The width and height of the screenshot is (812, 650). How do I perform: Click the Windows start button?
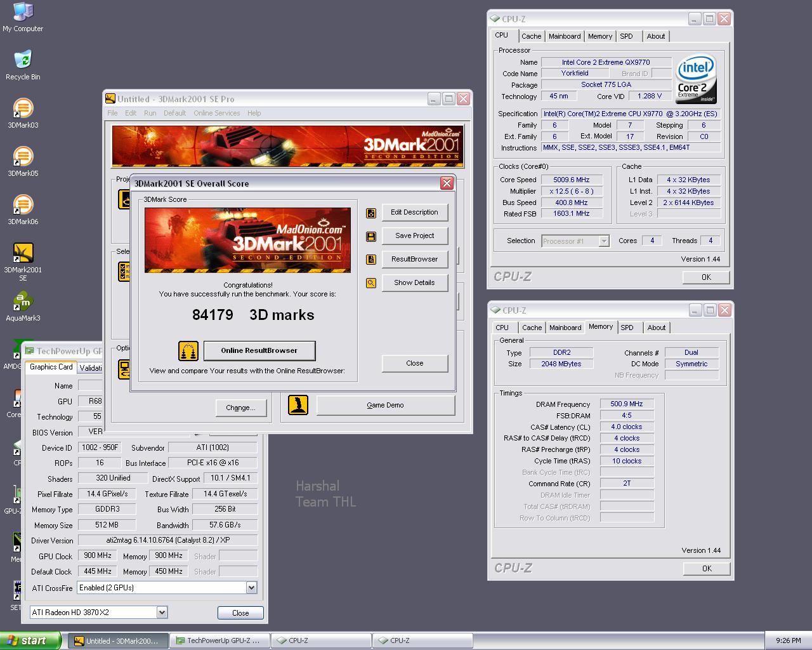(30, 640)
